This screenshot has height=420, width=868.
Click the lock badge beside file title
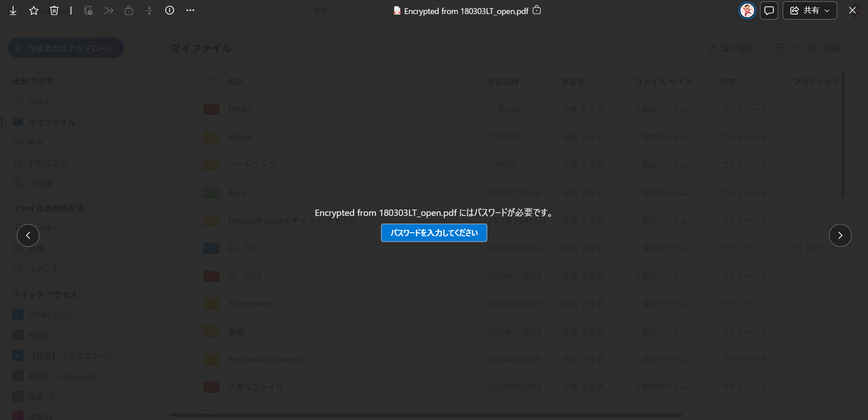click(x=537, y=10)
